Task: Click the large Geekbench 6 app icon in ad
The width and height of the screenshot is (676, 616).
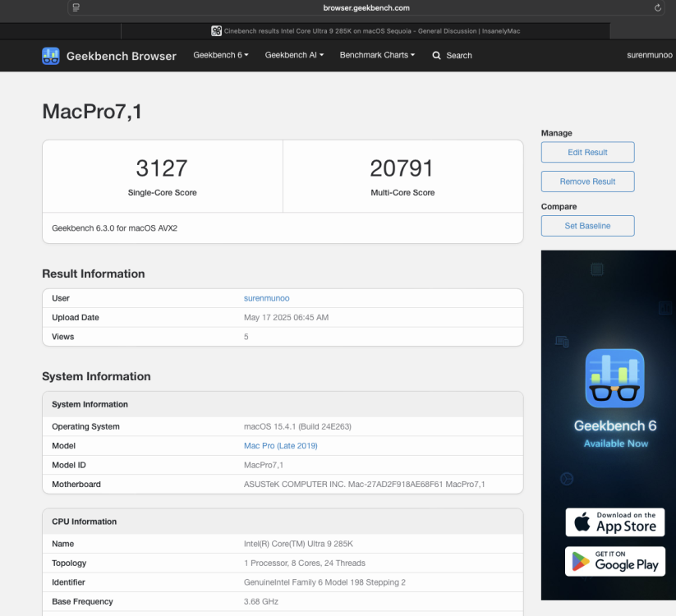Action: tap(614, 378)
